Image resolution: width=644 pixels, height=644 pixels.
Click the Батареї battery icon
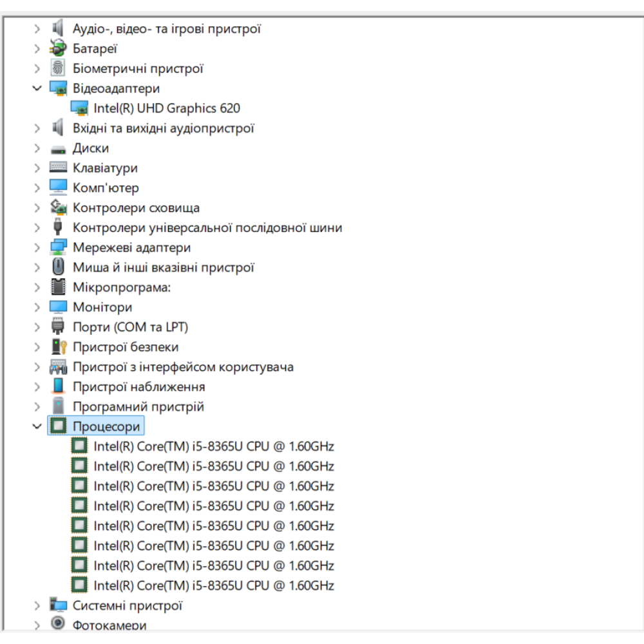coord(58,48)
